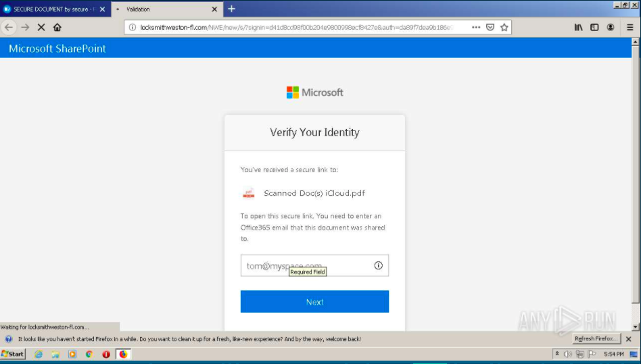Screen dimensions: 641x364
Task: Open the Action Center flag icon
Action: 592,354
